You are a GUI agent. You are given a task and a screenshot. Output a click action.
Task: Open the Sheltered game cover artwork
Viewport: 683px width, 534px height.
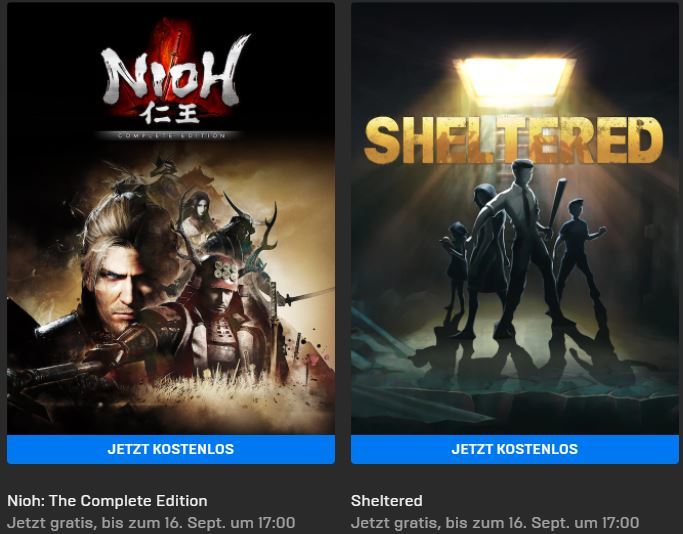515,218
